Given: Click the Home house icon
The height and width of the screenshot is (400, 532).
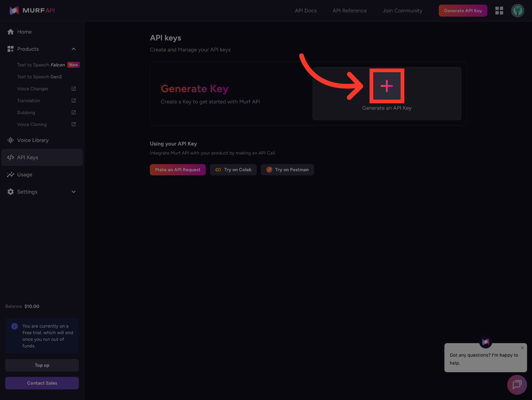Looking at the screenshot, I should pyautogui.click(x=10, y=32).
